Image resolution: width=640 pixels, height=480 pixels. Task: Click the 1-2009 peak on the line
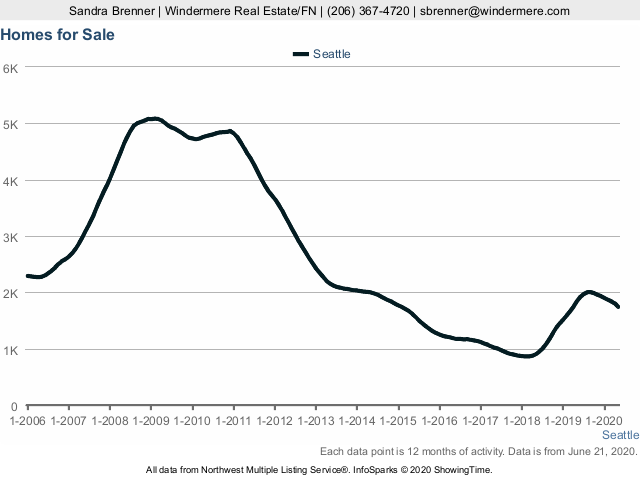pos(151,119)
